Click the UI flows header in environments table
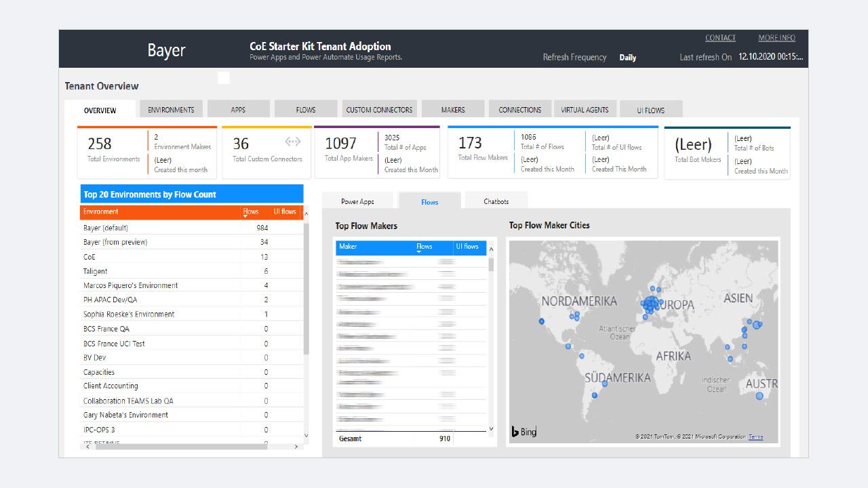Image resolution: width=868 pixels, height=488 pixels. [285, 211]
